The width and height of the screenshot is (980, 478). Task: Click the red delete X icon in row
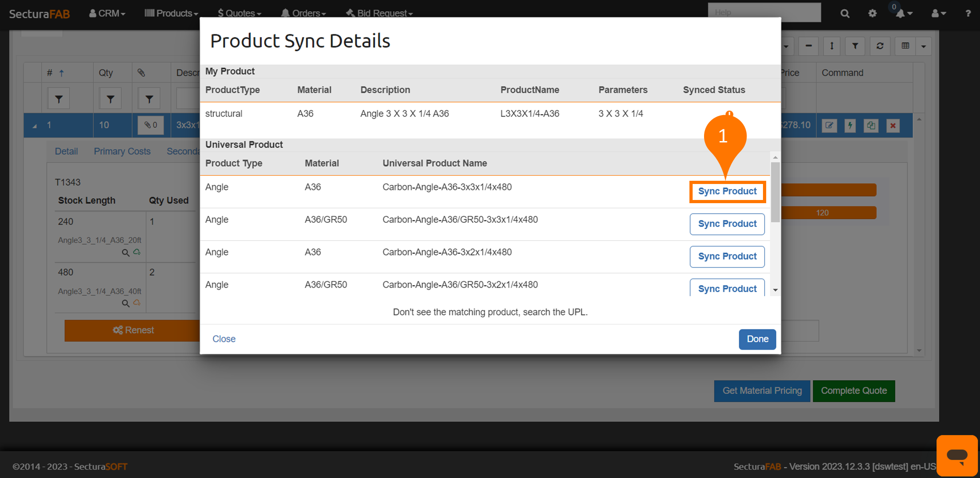click(893, 126)
